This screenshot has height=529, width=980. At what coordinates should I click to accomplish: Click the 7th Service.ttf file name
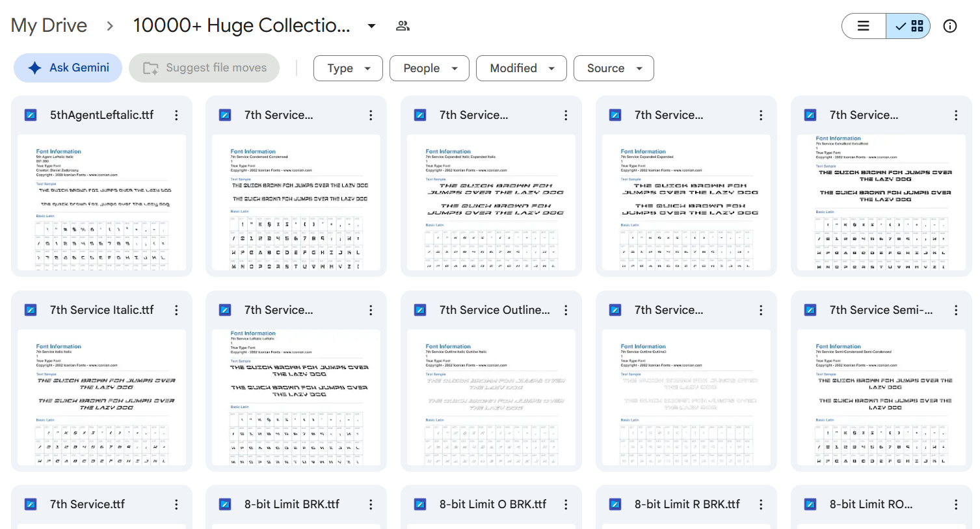click(87, 504)
